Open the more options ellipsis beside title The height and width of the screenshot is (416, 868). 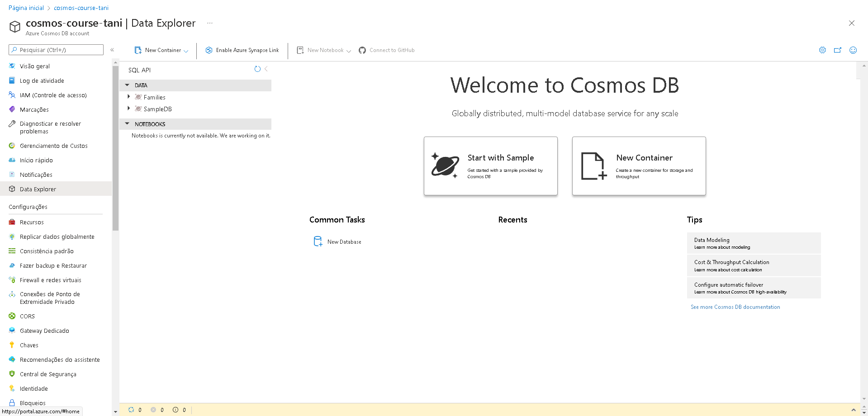pos(210,23)
